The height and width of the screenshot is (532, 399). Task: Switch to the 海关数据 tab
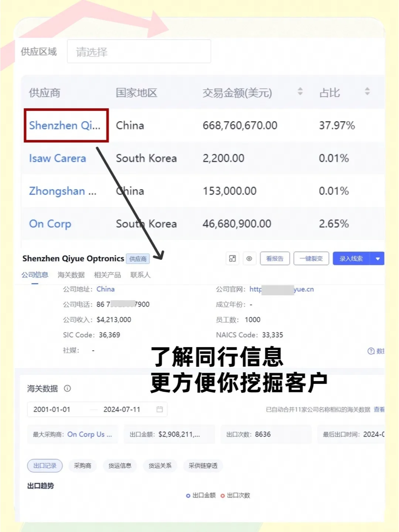pos(71,275)
